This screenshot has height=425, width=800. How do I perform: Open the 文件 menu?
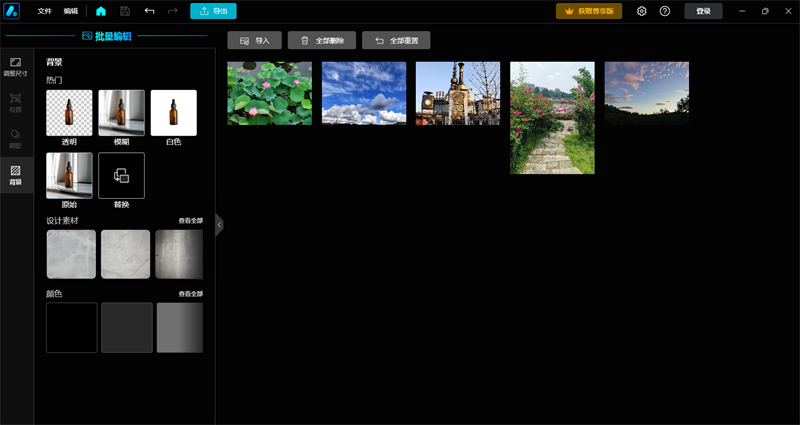[x=44, y=11]
